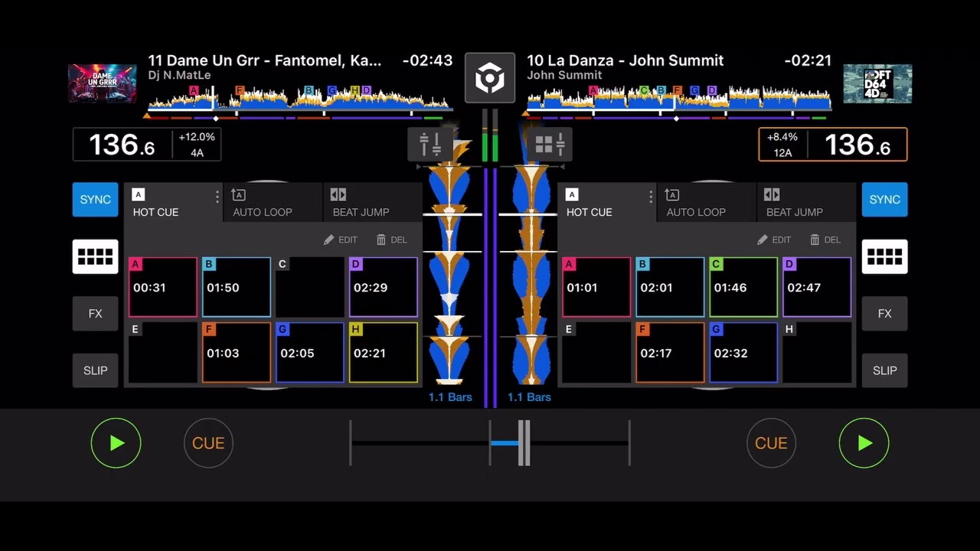The height and width of the screenshot is (551, 980).
Task: Set left deck empty hot cue E
Action: pos(163,353)
